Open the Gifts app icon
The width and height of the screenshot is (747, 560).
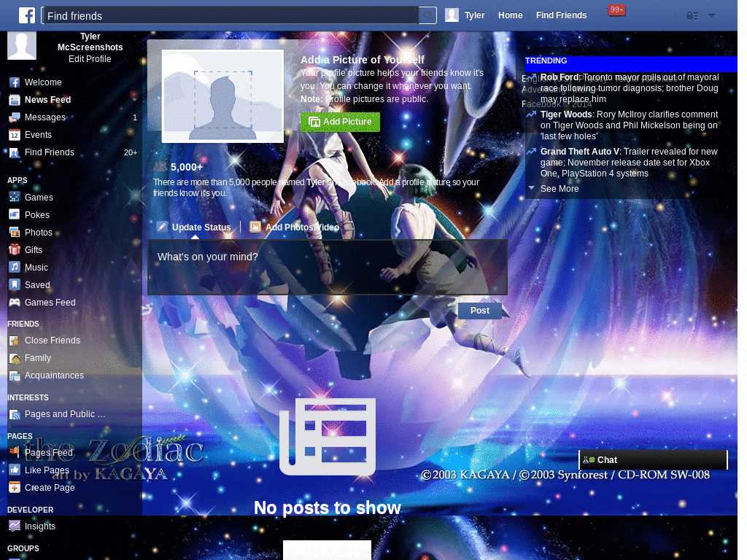15,249
